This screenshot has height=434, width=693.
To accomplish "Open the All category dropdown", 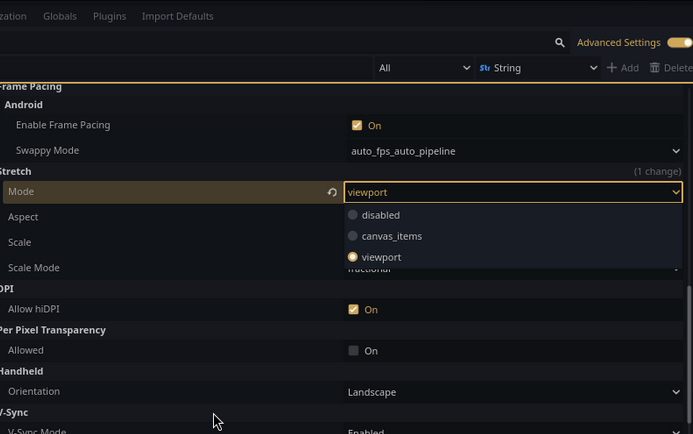I will point(424,68).
